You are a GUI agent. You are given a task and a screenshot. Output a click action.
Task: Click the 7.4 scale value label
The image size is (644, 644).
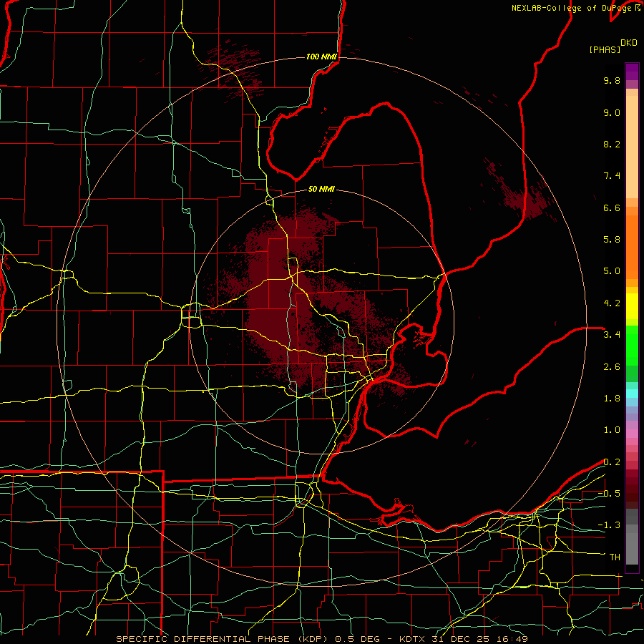612,176
